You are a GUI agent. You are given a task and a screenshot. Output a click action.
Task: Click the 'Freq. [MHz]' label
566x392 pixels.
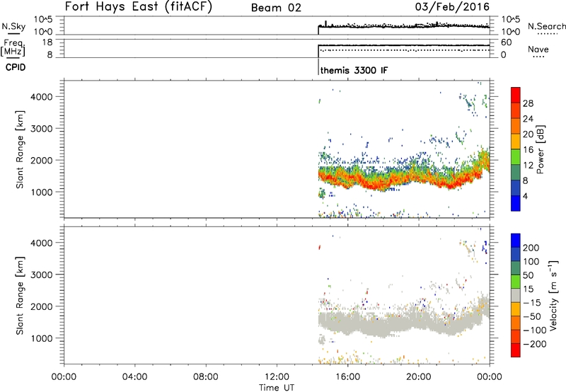tap(13, 47)
